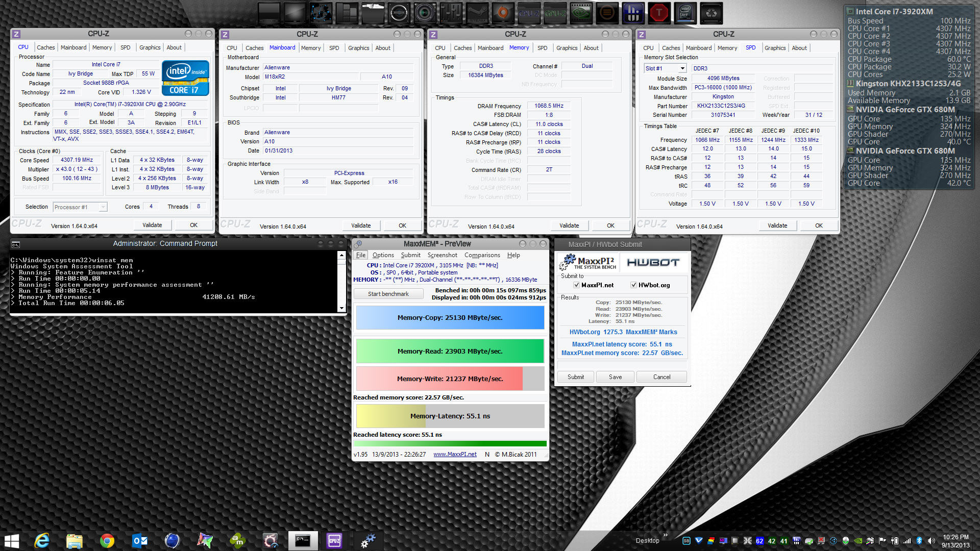Click the Memory-Copy result bar
Image resolution: width=980 pixels, height=551 pixels.
(450, 317)
